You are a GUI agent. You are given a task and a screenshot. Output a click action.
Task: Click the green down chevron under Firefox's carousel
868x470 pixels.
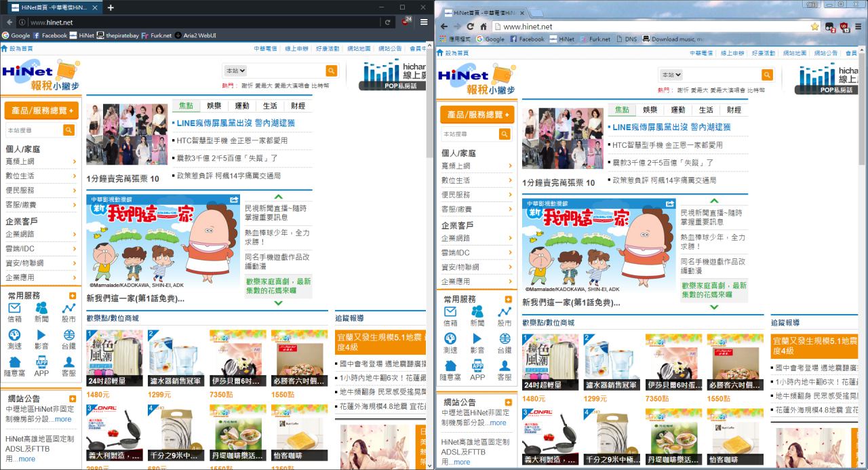point(278,303)
